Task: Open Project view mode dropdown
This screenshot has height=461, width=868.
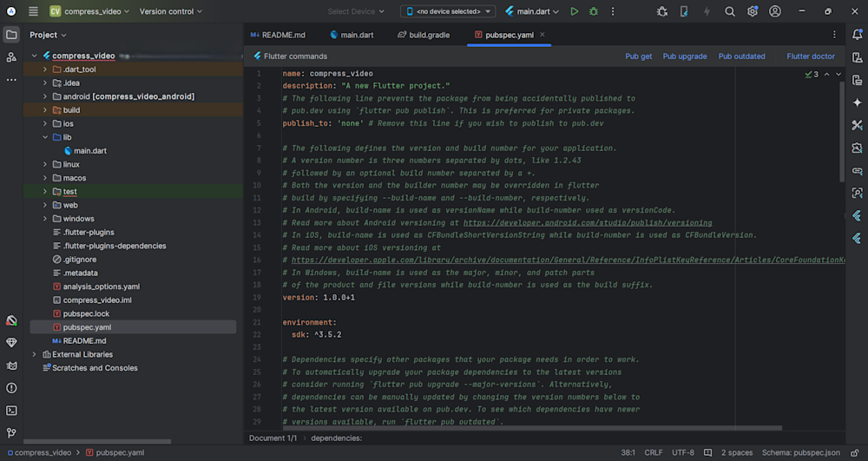Action: click(48, 35)
